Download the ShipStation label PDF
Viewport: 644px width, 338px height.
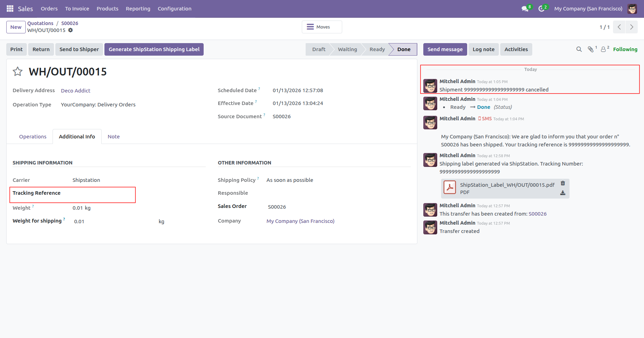563,193
